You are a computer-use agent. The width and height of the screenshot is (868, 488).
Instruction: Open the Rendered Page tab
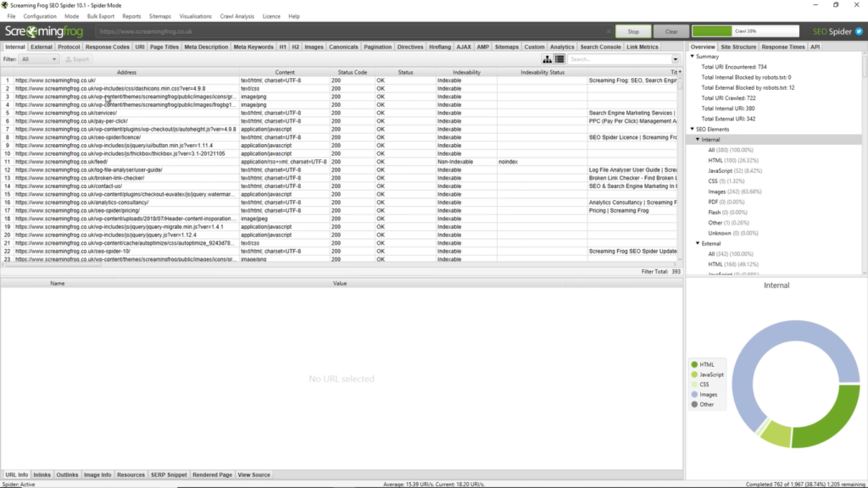pos(213,474)
